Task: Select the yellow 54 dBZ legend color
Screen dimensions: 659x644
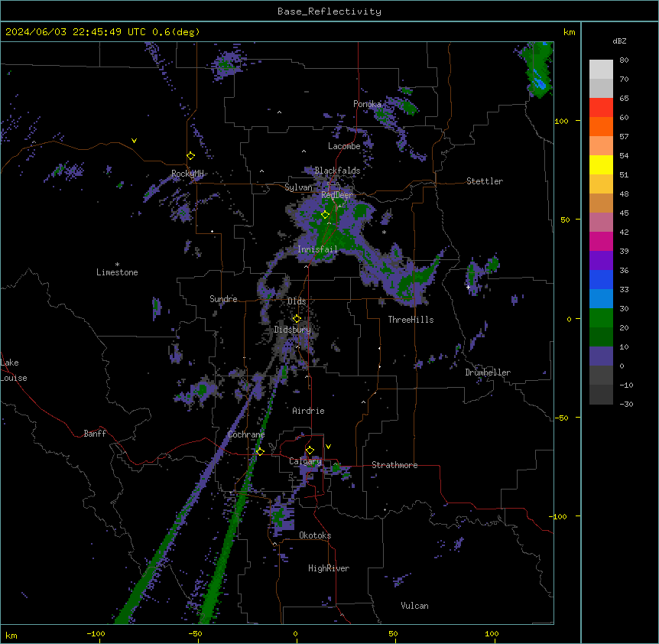Action: point(601,164)
